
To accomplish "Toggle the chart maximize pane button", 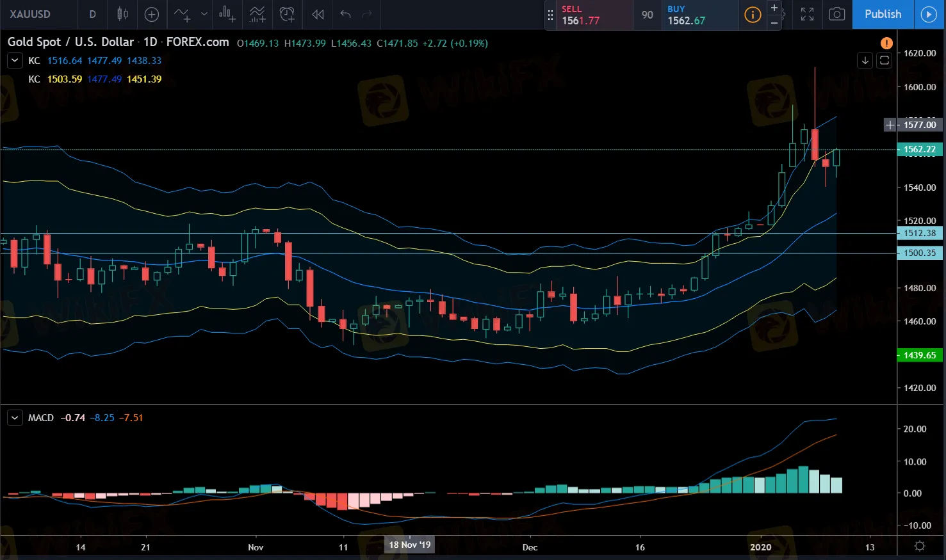I will click(885, 60).
